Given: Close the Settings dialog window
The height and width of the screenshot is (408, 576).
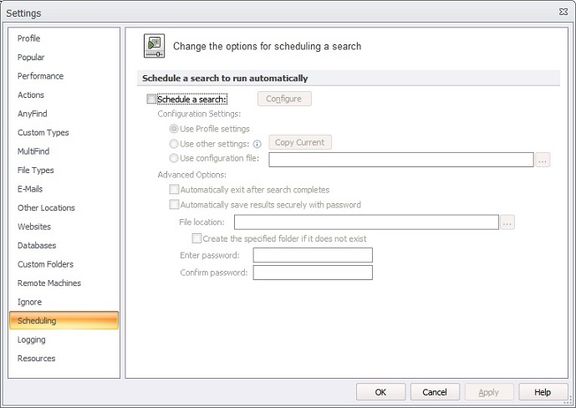Looking at the screenshot, I should click(x=563, y=12).
